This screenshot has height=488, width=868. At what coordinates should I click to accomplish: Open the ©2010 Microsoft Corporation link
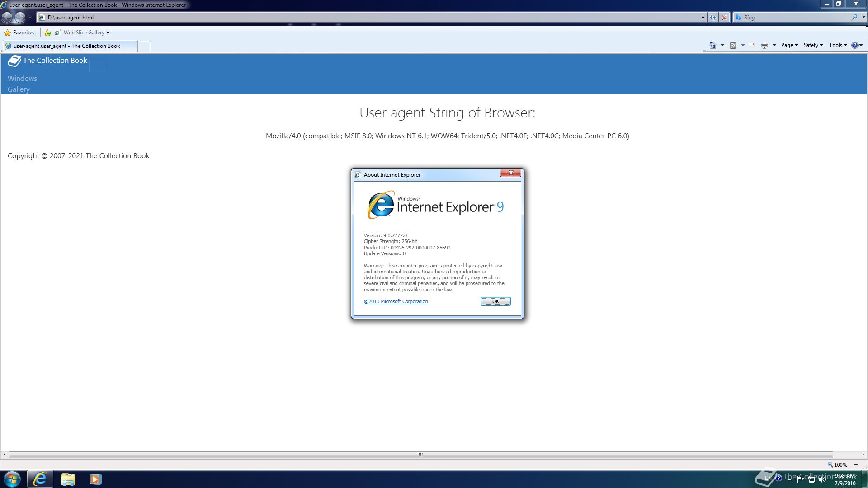coord(396,301)
